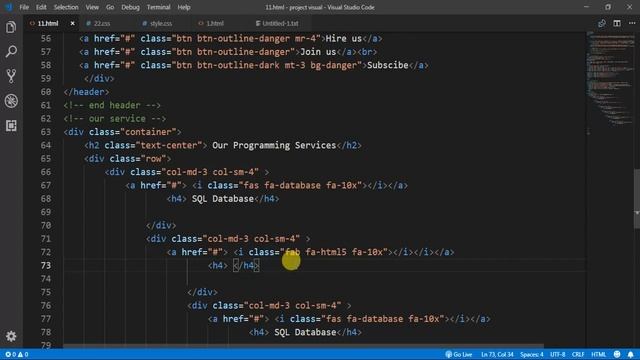Open the Edit menu
Screen dimensions: 640x360
click(x=41, y=7)
